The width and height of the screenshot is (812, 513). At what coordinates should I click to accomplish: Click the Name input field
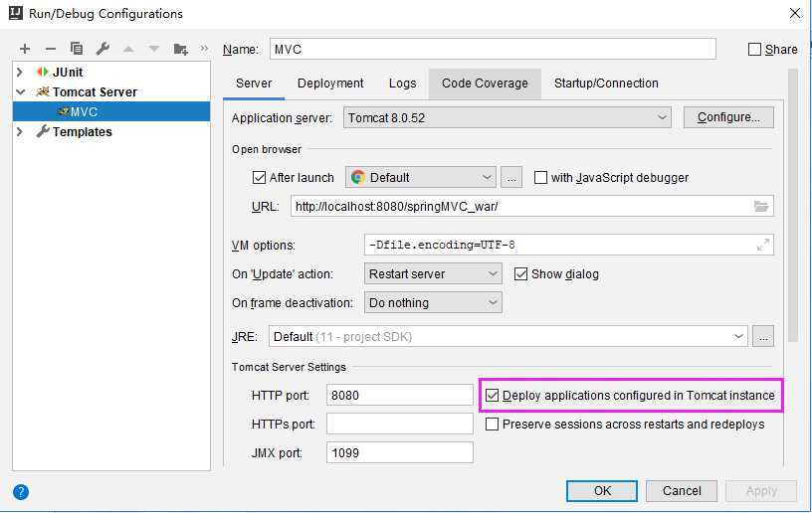coord(493,49)
